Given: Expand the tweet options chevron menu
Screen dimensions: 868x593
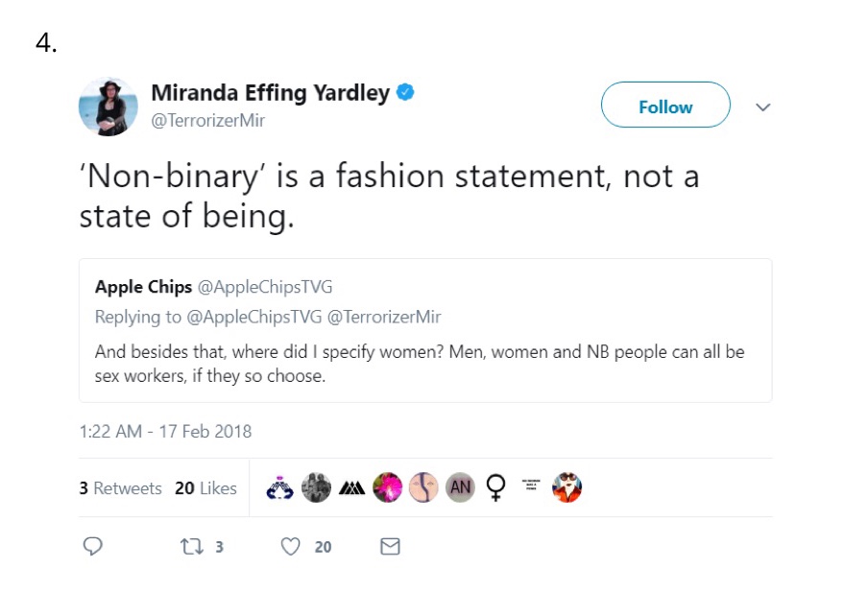Looking at the screenshot, I should click(x=763, y=107).
